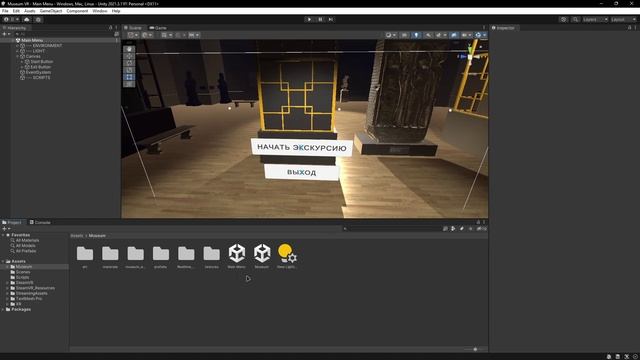
Task: Adjust the Project icon size slider
Action: (475, 349)
